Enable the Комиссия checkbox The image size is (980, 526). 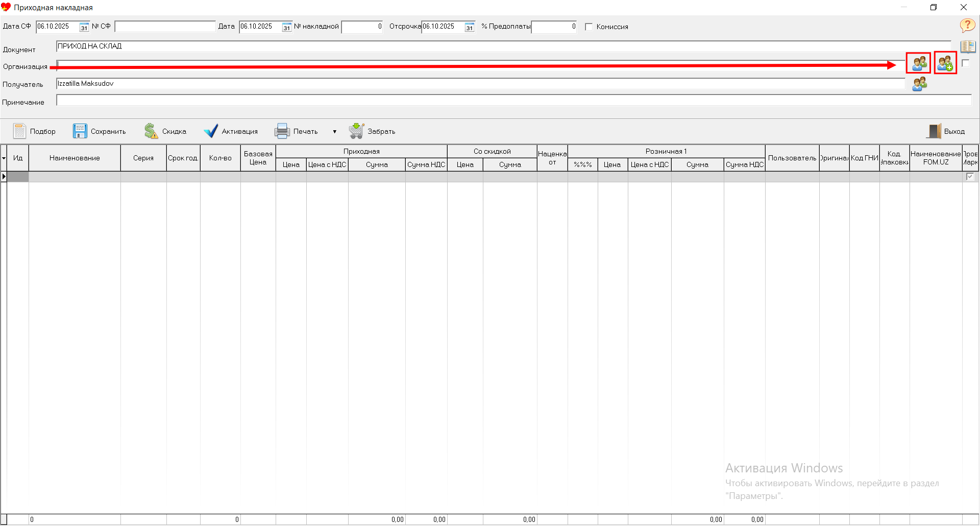point(589,27)
